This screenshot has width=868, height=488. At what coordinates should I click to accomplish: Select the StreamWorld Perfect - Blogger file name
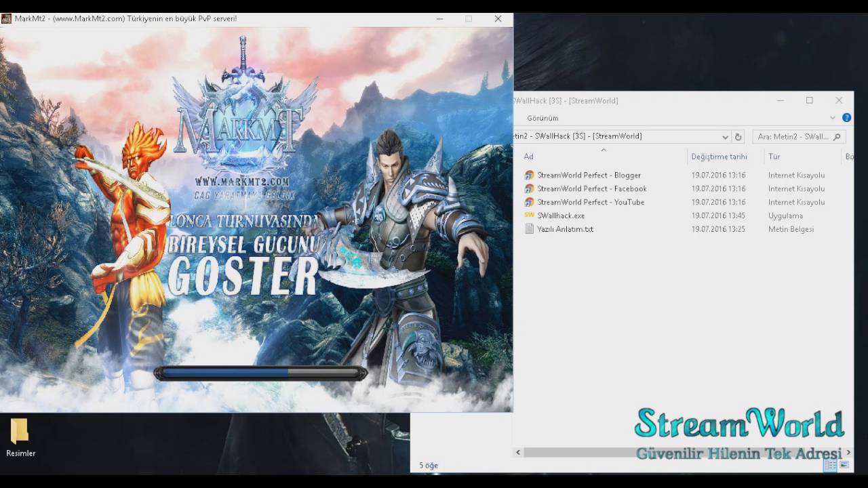[x=589, y=175]
